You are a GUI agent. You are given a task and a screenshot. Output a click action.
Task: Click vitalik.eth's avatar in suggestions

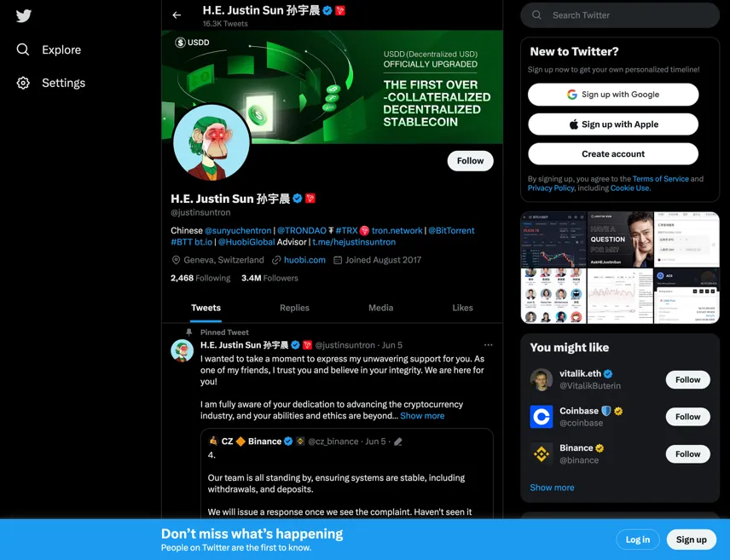[x=542, y=379]
